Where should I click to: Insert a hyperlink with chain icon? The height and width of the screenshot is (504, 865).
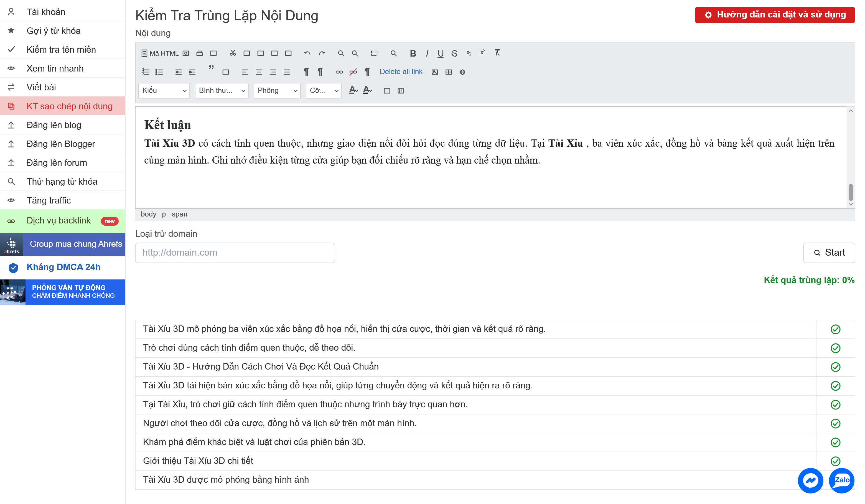[x=339, y=72]
